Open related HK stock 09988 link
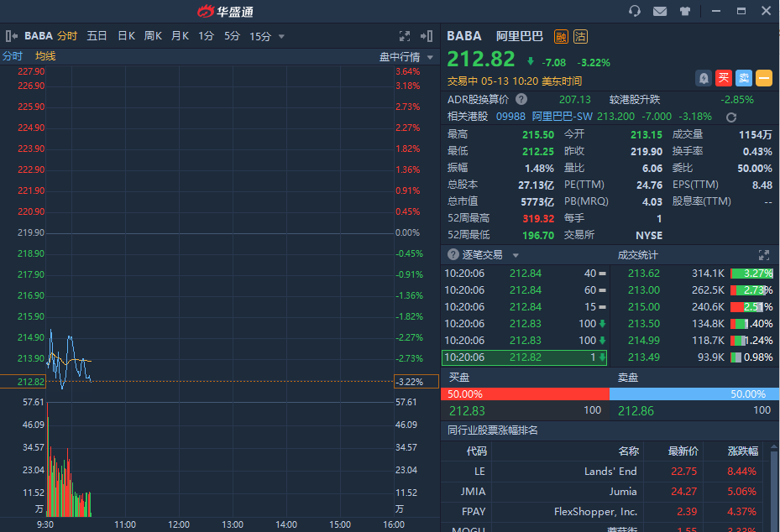 (x=510, y=117)
